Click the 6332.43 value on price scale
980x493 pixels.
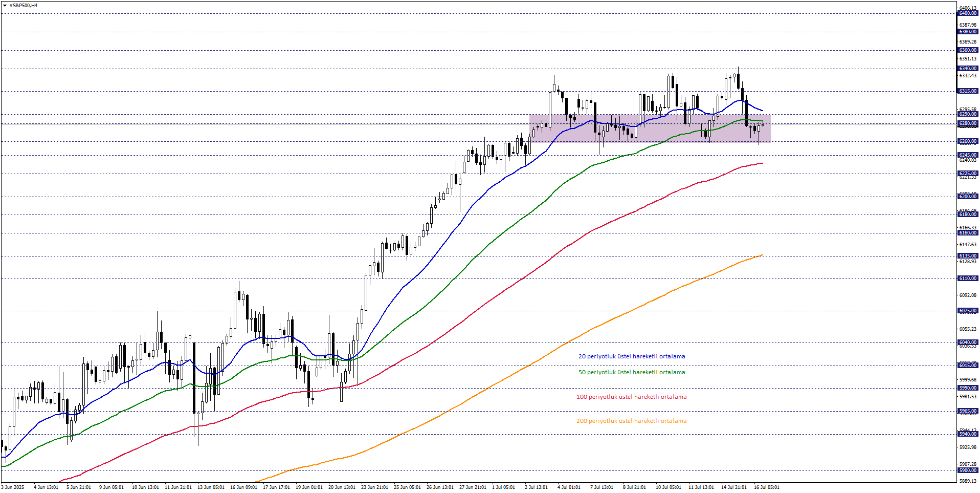tap(968, 76)
